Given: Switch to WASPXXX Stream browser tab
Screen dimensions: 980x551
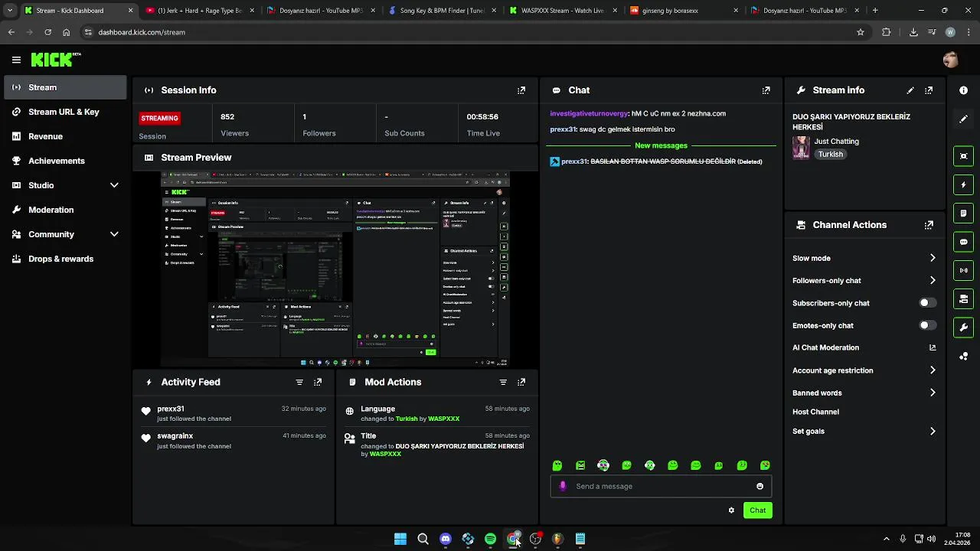Looking at the screenshot, I should pyautogui.click(x=562, y=11).
